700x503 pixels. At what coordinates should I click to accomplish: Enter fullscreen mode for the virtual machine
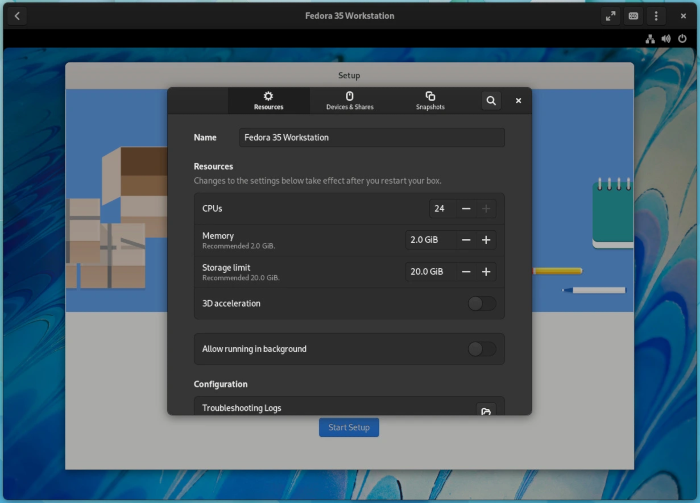click(611, 16)
